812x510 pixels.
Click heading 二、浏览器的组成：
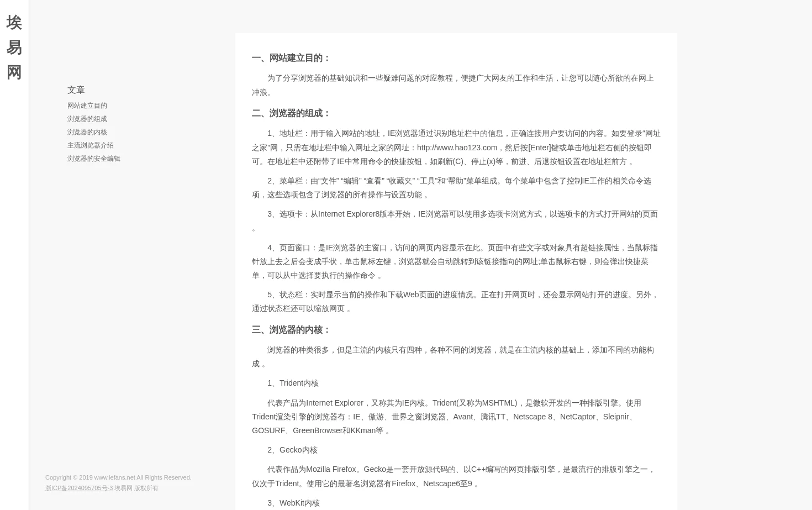pos(291,113)
